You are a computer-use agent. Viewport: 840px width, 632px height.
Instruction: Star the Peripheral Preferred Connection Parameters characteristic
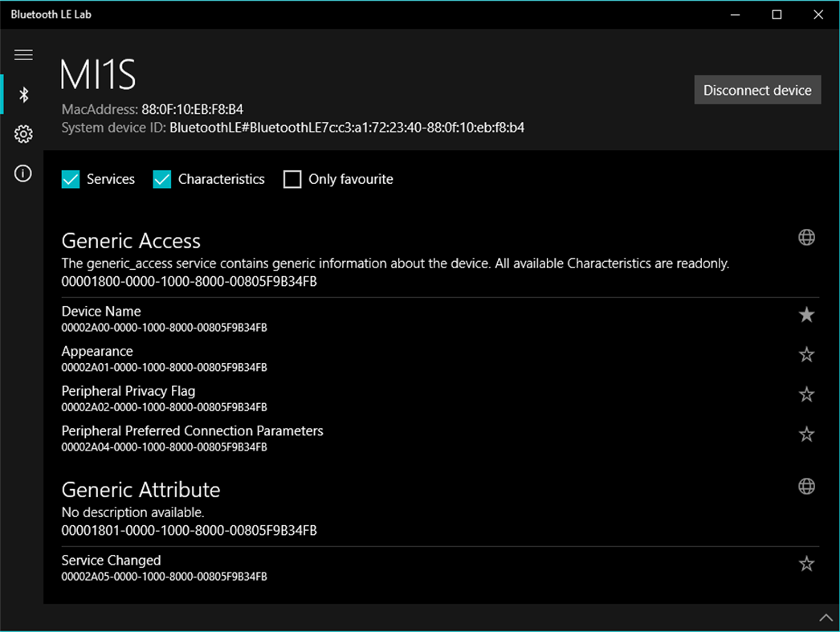(806, 434)
